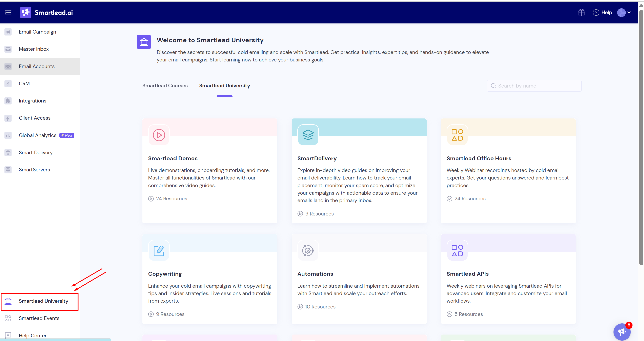Click the university header icon beside Welcome
The image size is (644, 341).
coord(144,42)
